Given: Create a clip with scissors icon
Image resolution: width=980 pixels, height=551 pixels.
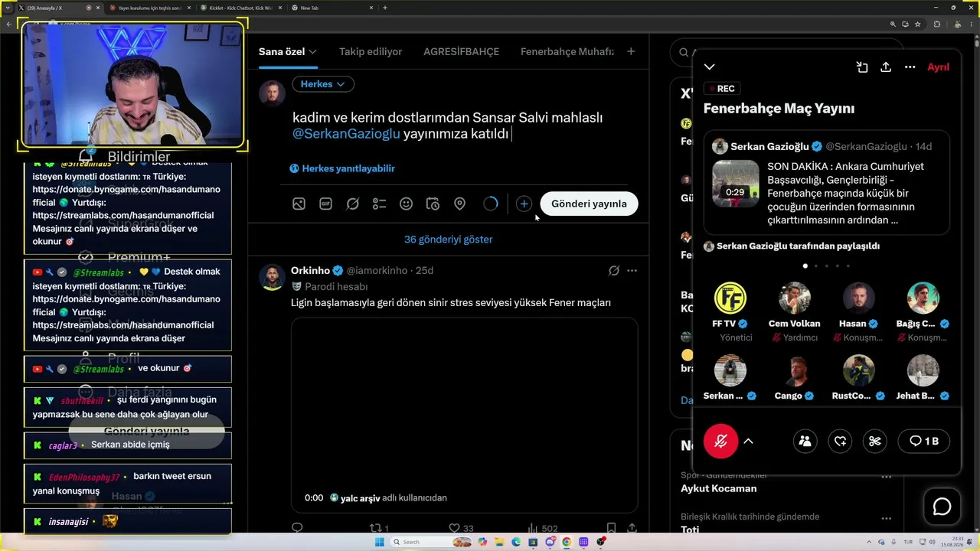Looking at the screenshot, I should pyautogui.click(x=875, y=441).
